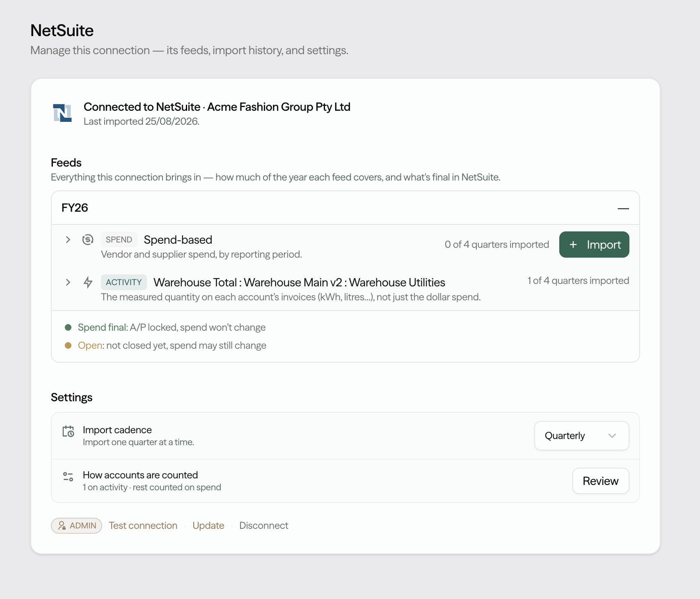
Task: Click the Update link
Action: (x=208, y=526)
